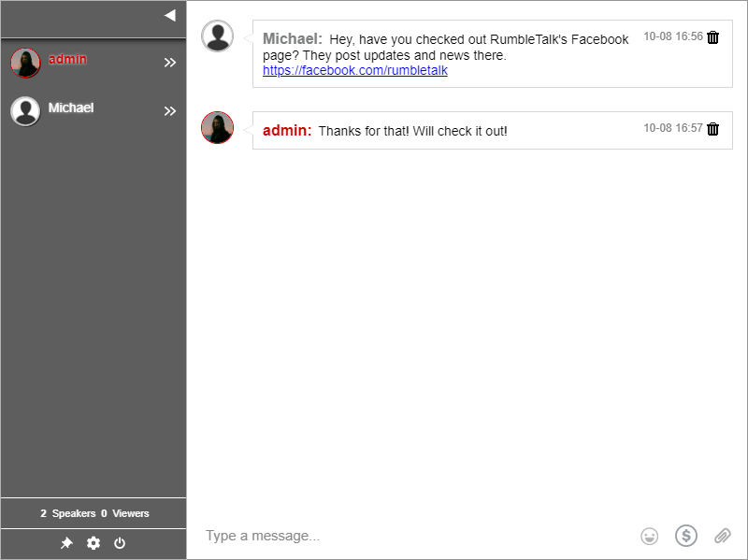Attach a file with paperclip icon

click(x=722, y=536)
